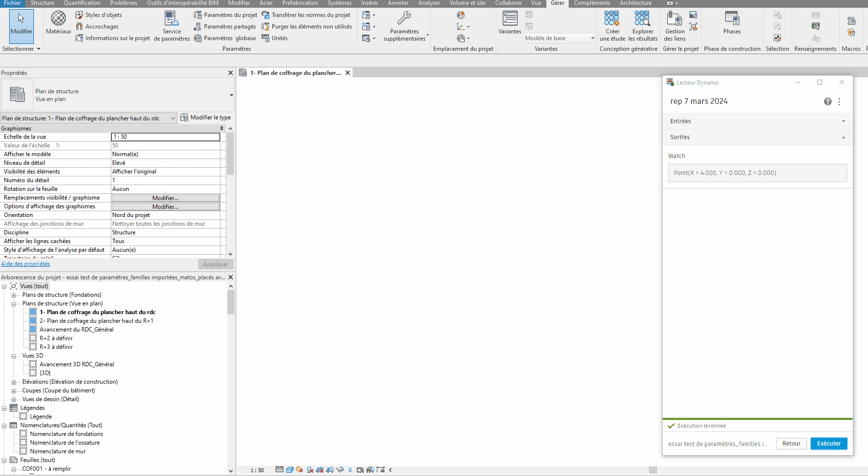Click Purger les éléments non utilisés
The image size is (868, 476).
307,27
